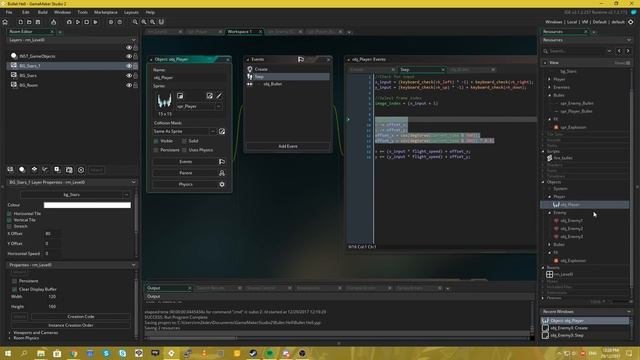Open Instance Creation Order button

71,325
